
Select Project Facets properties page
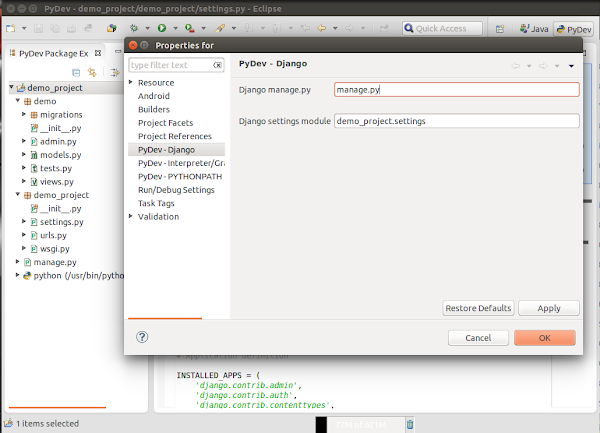point(165,123)
